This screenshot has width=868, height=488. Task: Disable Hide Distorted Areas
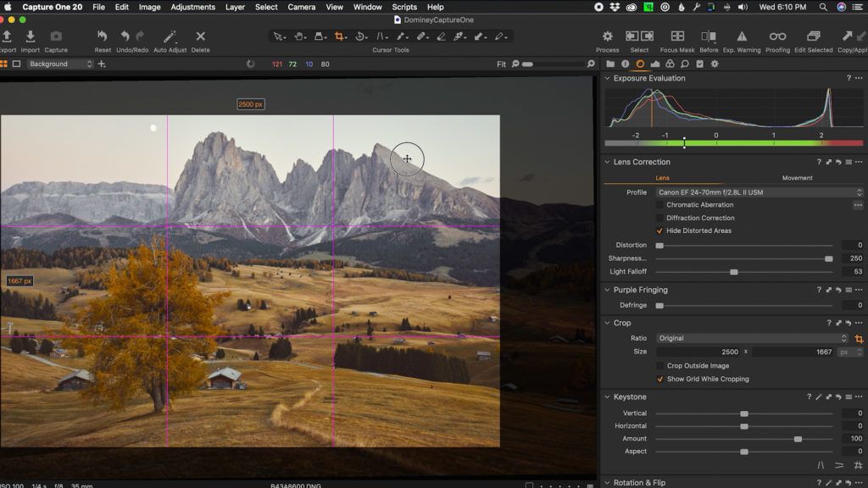click(x=660, y=230)
